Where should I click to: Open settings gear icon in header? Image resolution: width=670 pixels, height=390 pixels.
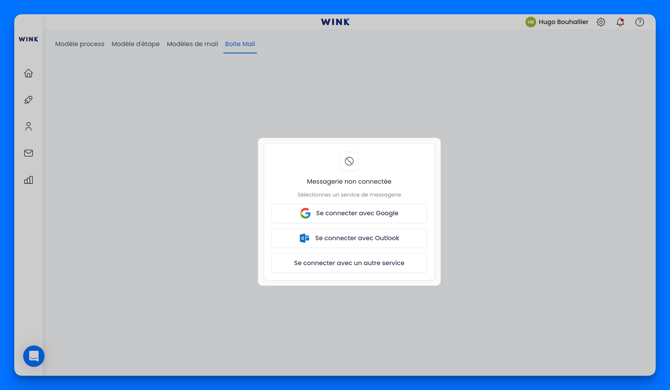tap(601, 22)
